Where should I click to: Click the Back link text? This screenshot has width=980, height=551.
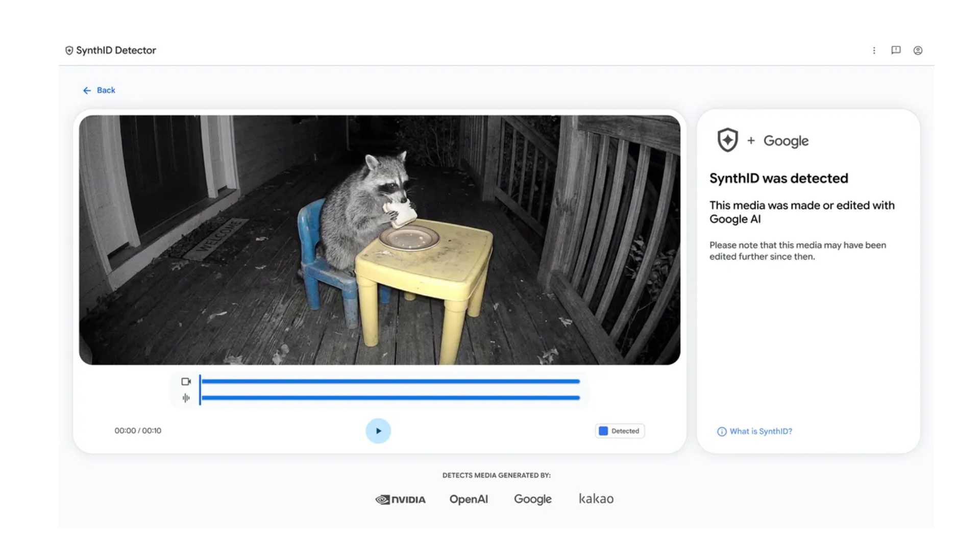click(106, 90)
